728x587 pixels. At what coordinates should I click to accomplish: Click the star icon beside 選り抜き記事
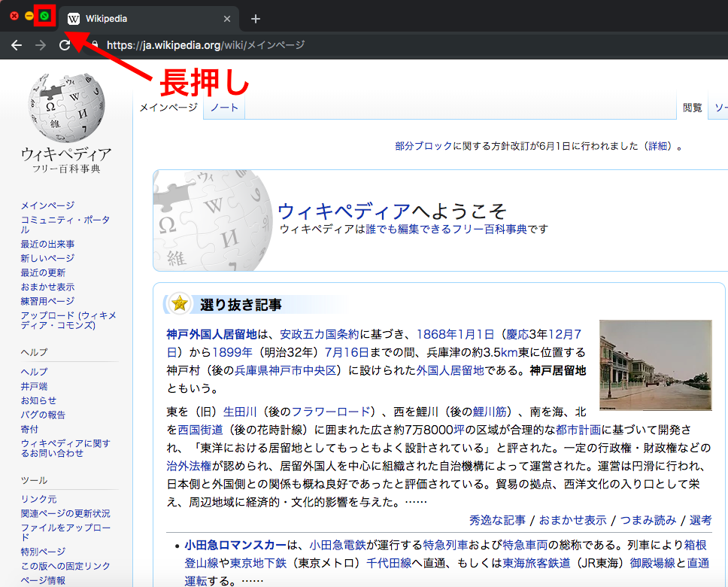click(180, 304)
